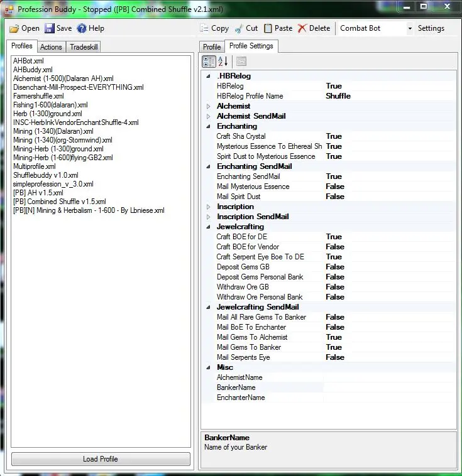
Task: Select the Craft Sha Crystal True value
Action: pyautogui.click(x=334, y=136)
